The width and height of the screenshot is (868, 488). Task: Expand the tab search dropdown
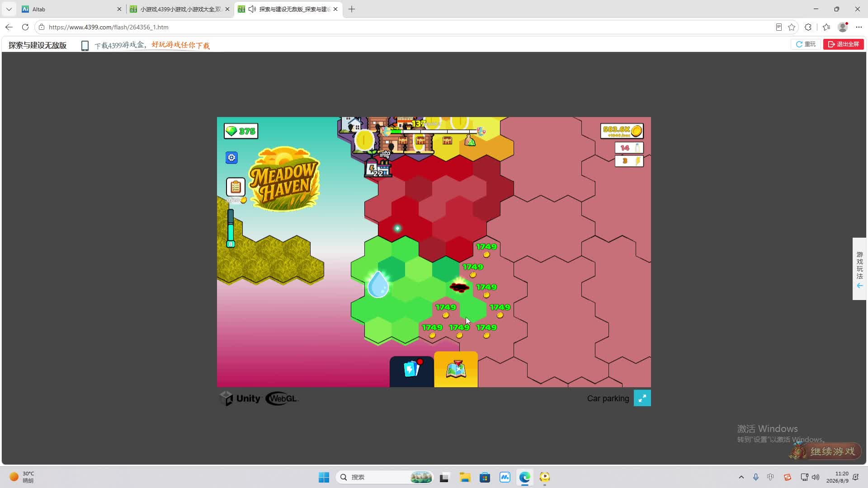click(x=9, y=9)
